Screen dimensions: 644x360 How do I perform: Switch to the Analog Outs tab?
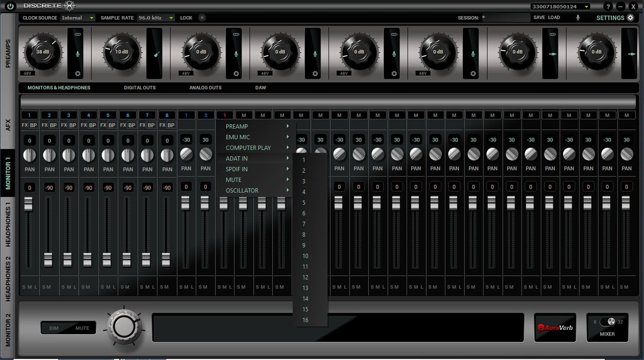tap(205, 88)
